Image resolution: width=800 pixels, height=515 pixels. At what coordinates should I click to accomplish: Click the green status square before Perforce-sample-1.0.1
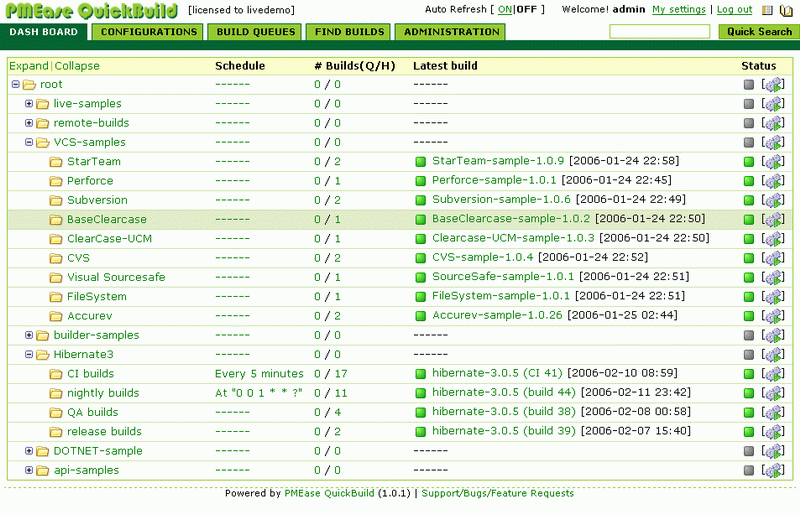(421, 181)
